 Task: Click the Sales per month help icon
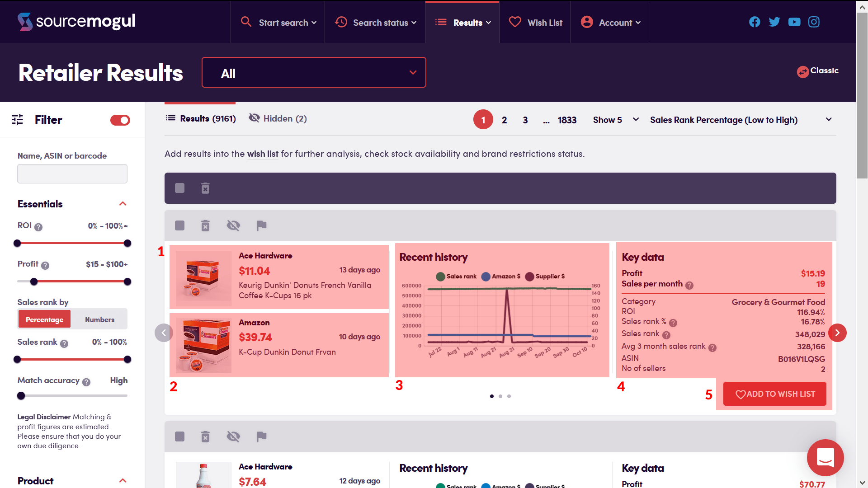pyautogui.click(x=689, y=286)
